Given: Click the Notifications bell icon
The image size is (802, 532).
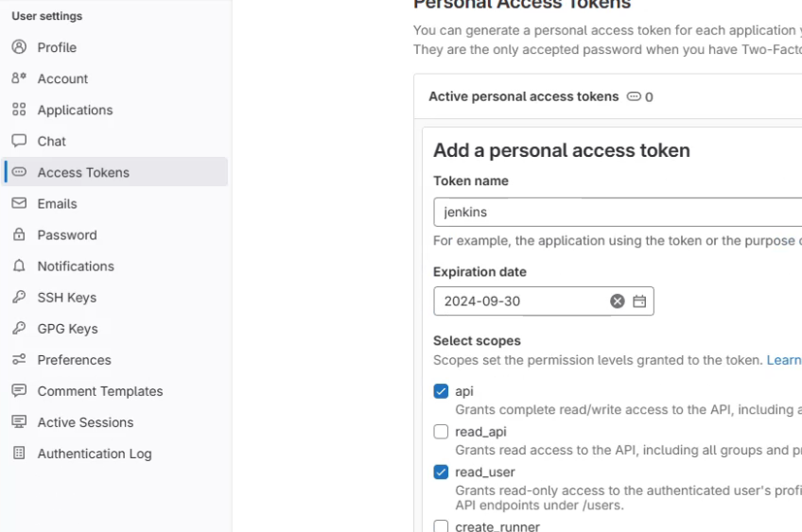Looking at the screenshot, I should click(19, 266).
